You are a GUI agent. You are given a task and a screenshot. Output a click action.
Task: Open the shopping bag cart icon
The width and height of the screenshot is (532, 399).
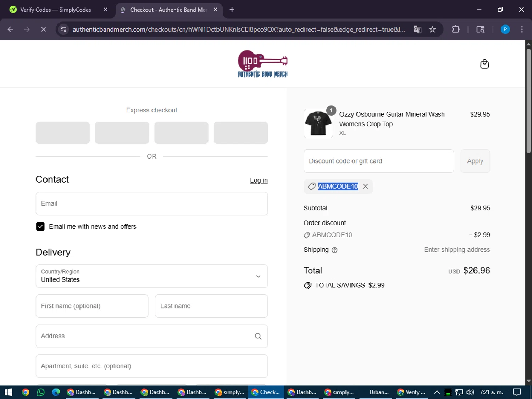click(x=484, y=64)
